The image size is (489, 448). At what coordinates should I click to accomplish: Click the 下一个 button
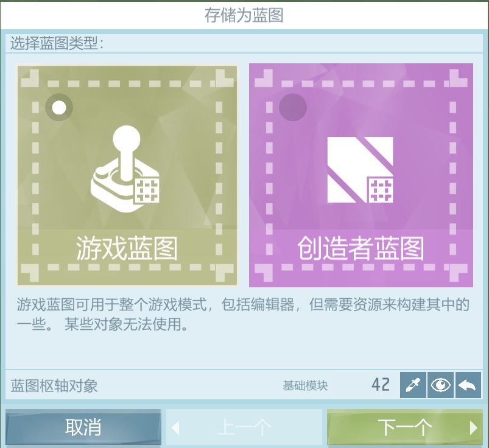[x=404, y=427]
